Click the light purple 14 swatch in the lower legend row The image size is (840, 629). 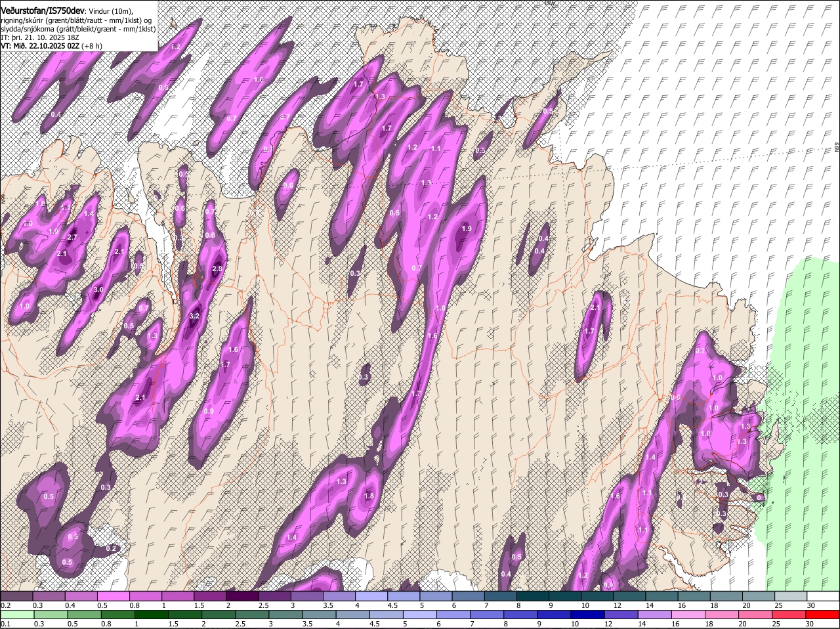click(656, 615)
